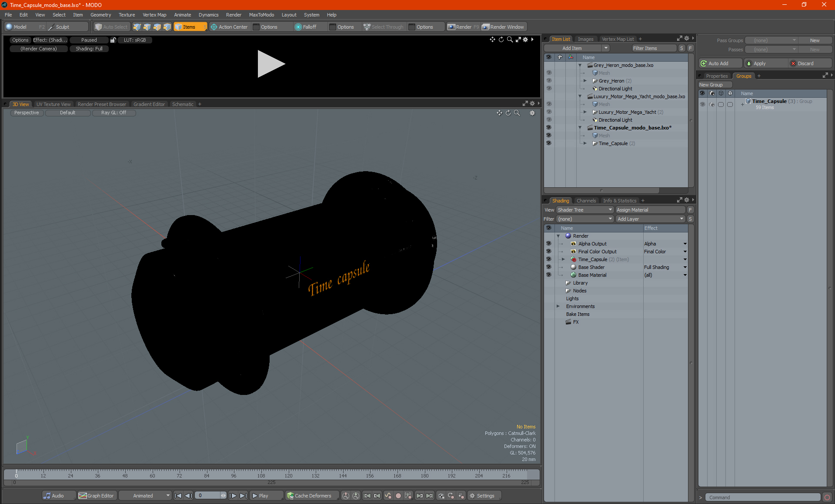Image resolution: width=835 pixels, height=504 pixels.
Task: Click Command input field
Action: (763, 497)
